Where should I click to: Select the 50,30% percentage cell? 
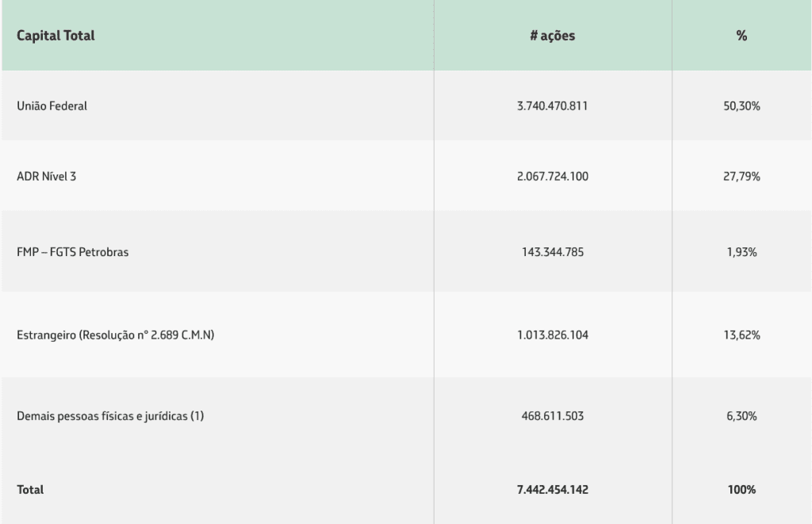coord(741,106)
